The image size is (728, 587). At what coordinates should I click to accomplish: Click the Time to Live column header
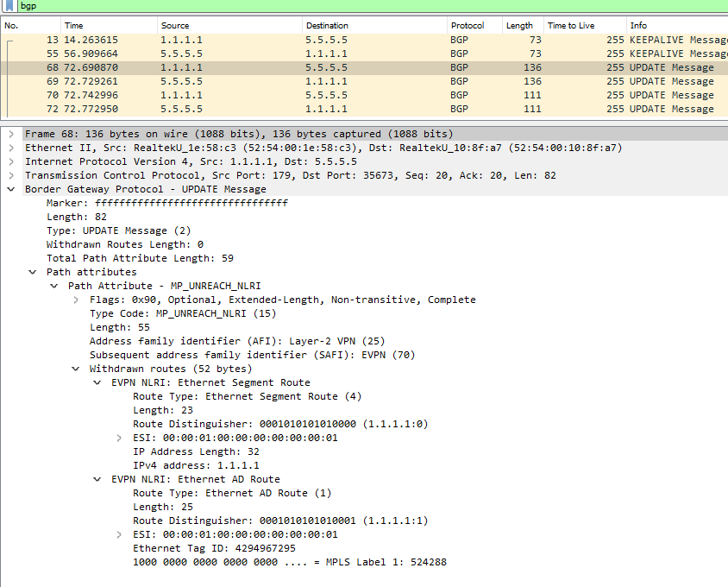coord(571,26)
